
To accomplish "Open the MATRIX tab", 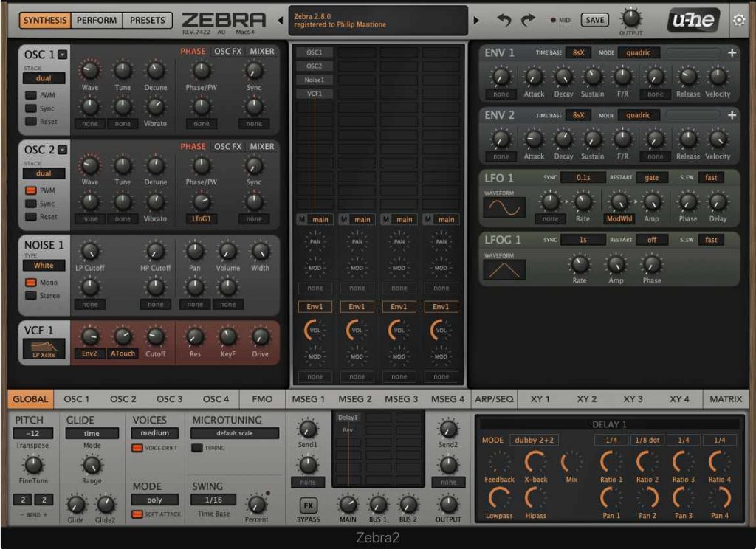I will tap(725, 399).
